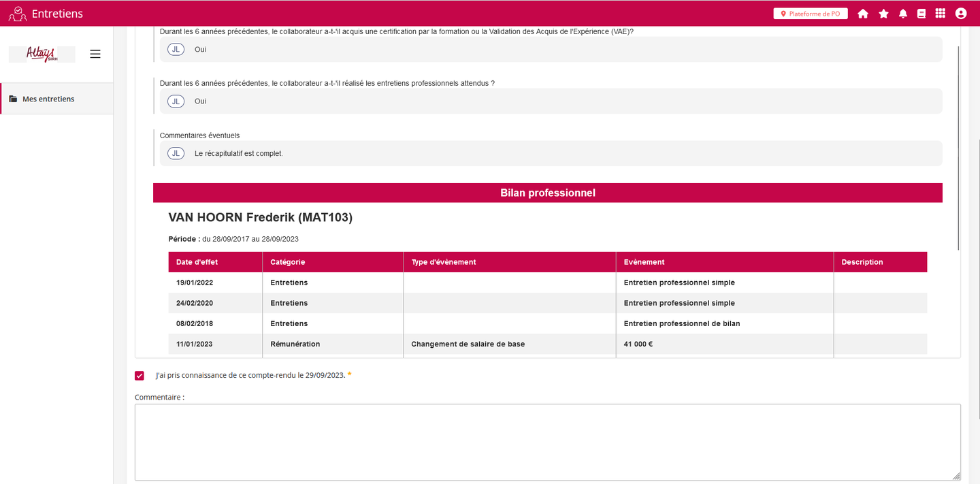The image size is (980, 484).
Task: Collapse the sidebar with hamburger icon
Action: point(95,54)
